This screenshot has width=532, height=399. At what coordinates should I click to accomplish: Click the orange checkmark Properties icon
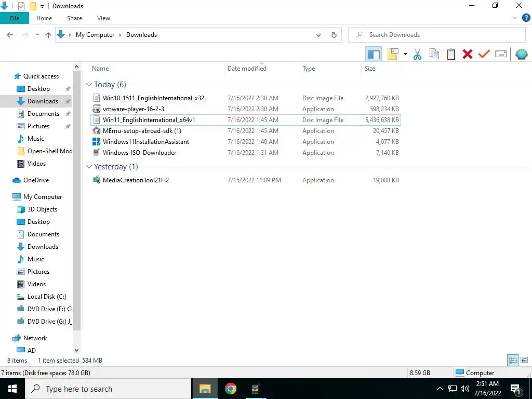click(x=484, y=54)
